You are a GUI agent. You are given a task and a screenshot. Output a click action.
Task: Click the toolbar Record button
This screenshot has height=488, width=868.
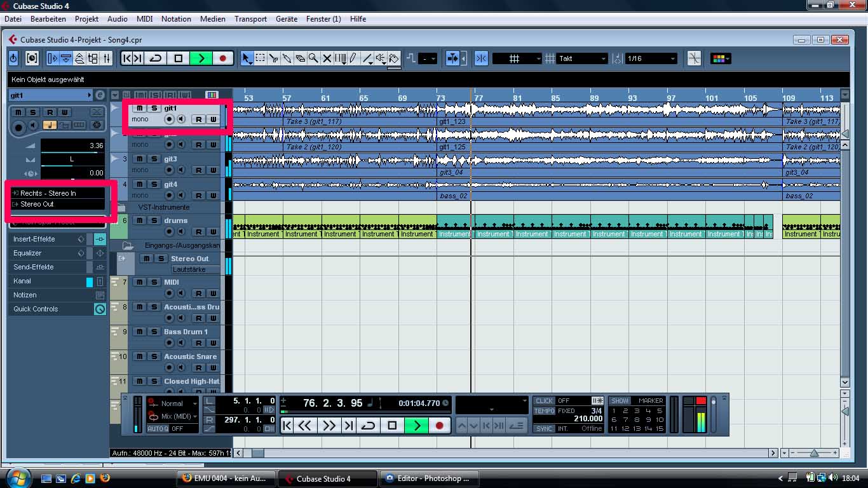coord(222,58)
